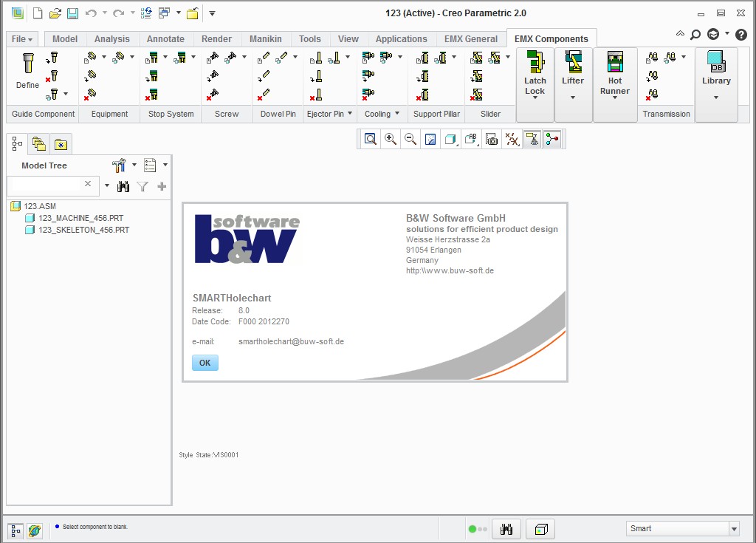
Task: Click the Model Tree filter funnel icon
Action: [x=142, y=187]
